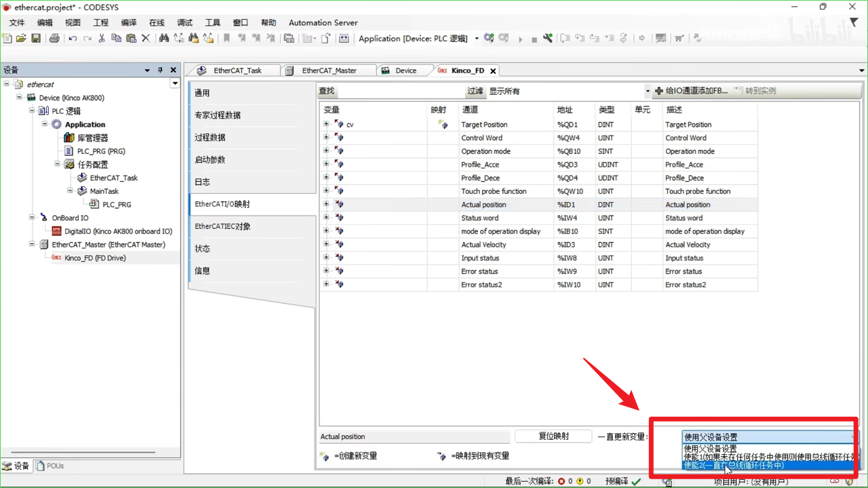Select 库管理器 in device tree

[93, 138]
